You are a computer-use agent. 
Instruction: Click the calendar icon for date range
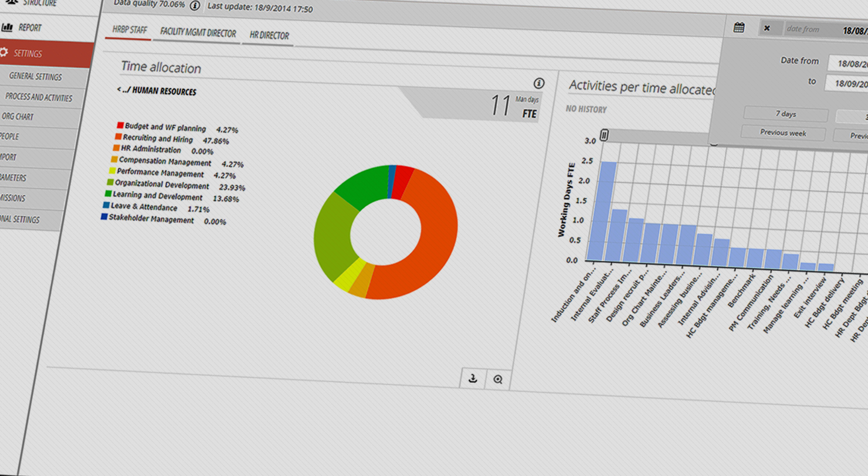pyautogui.click(x=739, y=28)
